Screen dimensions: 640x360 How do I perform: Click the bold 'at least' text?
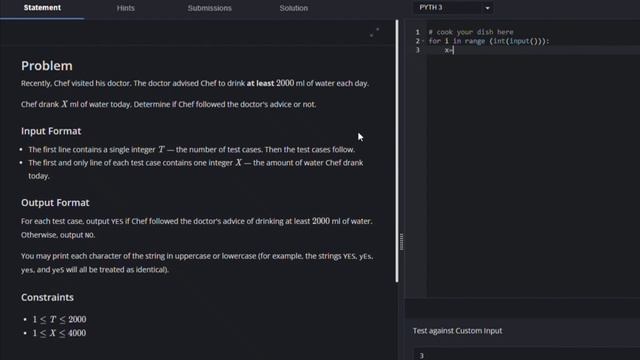(260, 83)
